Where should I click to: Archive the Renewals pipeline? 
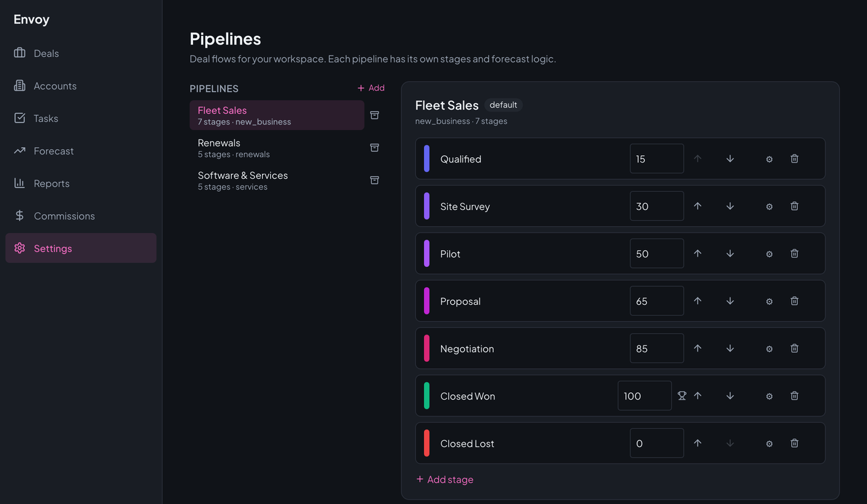[x=375, y=148]
